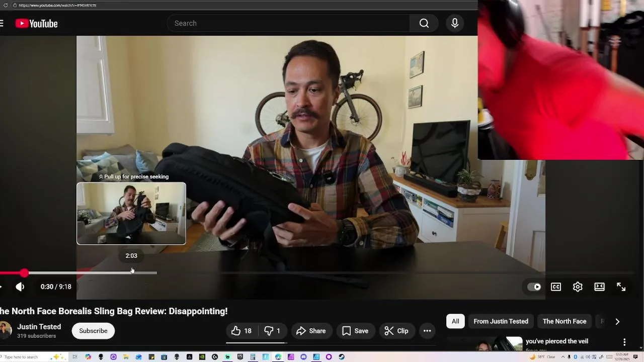
Task: Turn on closed captions (CC) button
Action: tap(556, 287)
